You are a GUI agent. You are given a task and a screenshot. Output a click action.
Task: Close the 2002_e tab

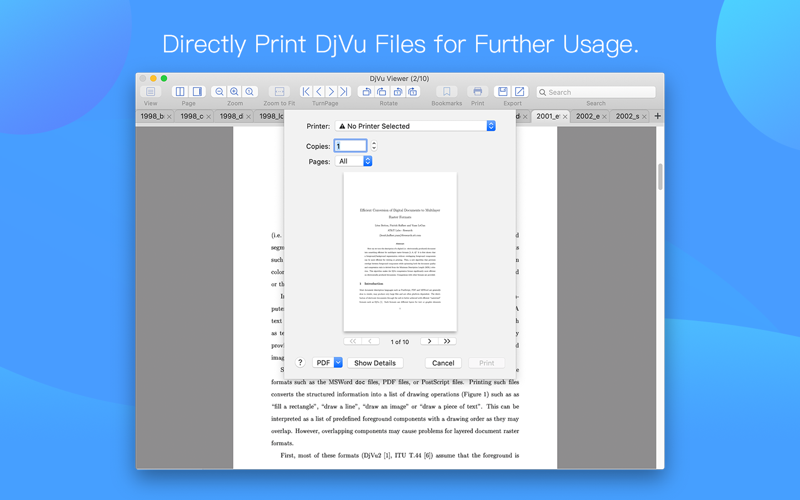click(604, 117)
